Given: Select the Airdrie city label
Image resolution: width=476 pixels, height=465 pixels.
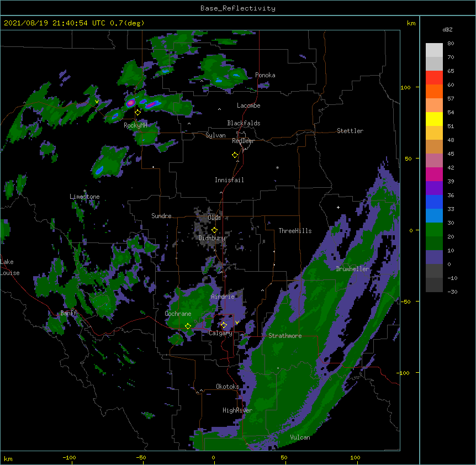Looking at the screenshot, I should point(223,297).
